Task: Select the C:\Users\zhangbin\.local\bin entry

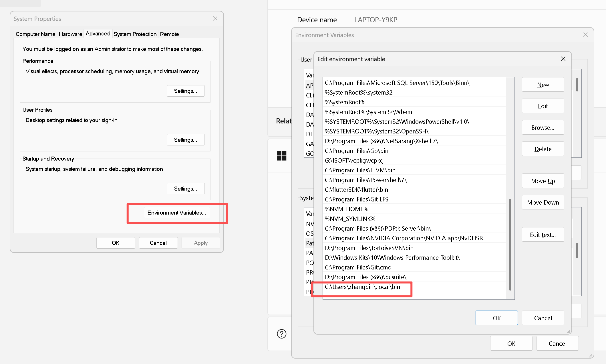Action: click(362, 287)
